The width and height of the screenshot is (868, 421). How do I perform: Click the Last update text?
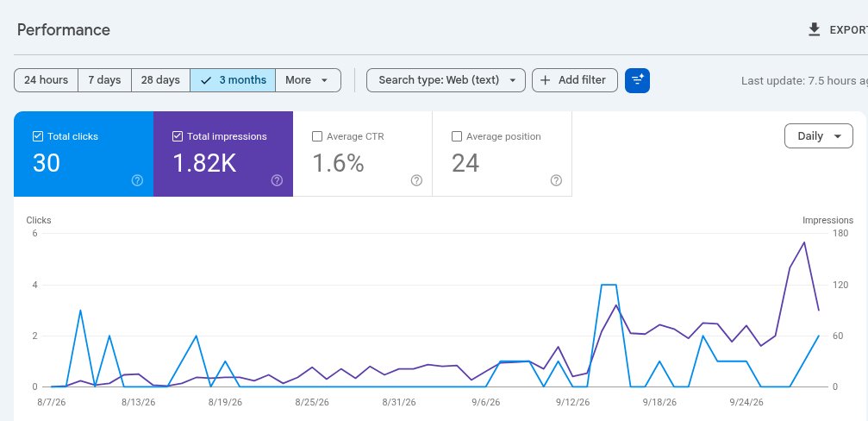804,81
